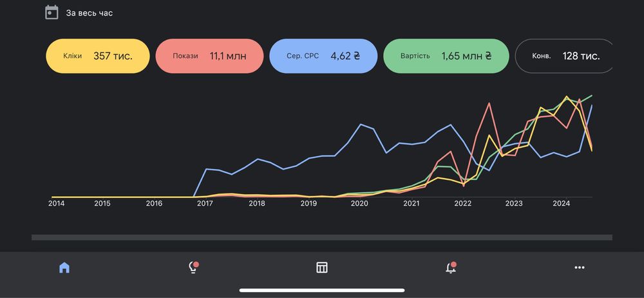Click the blue CPC line peak near 2020
The width and height of the screenshot is (644, 298).
coord(361,124)
